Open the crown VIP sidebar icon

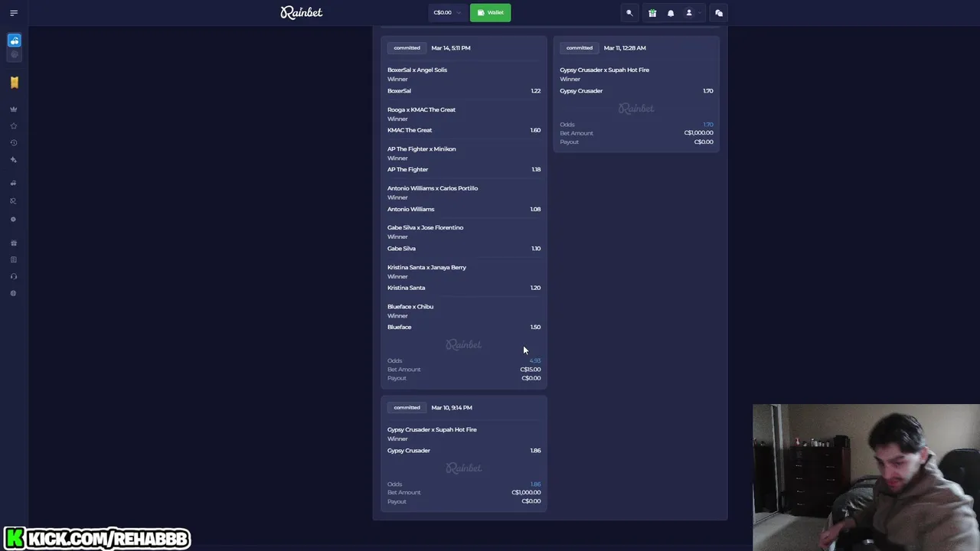coord(13,109)
